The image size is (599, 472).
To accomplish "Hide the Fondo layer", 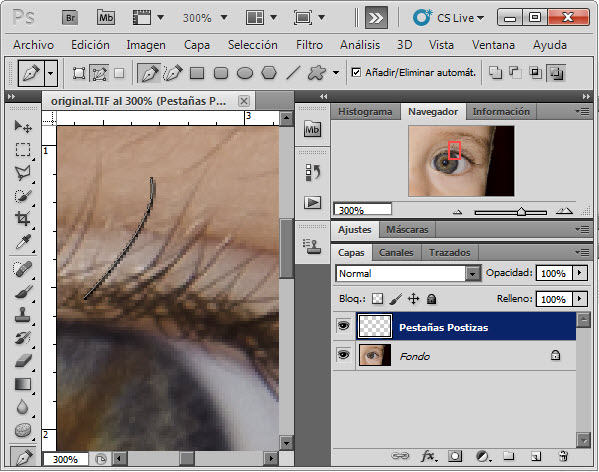I will click(x=343, y=355).
